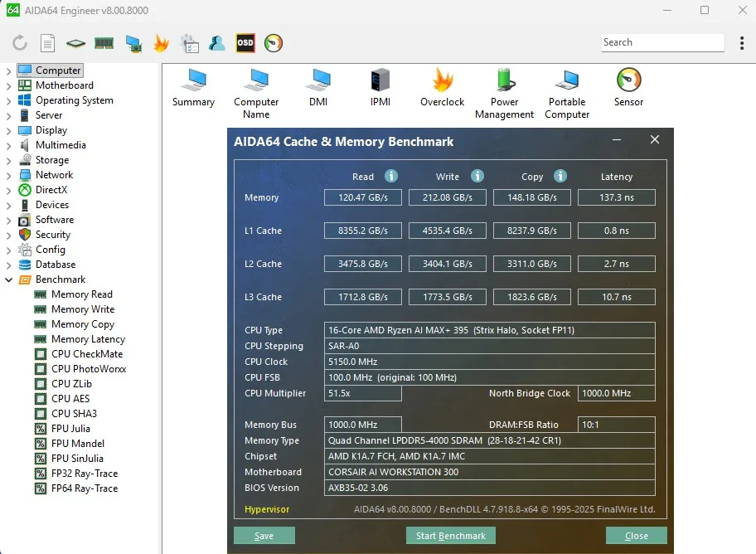The image size is (756, 554).
Task: Collapse the Benchmark tree node
Action: (x=8, y=279)
